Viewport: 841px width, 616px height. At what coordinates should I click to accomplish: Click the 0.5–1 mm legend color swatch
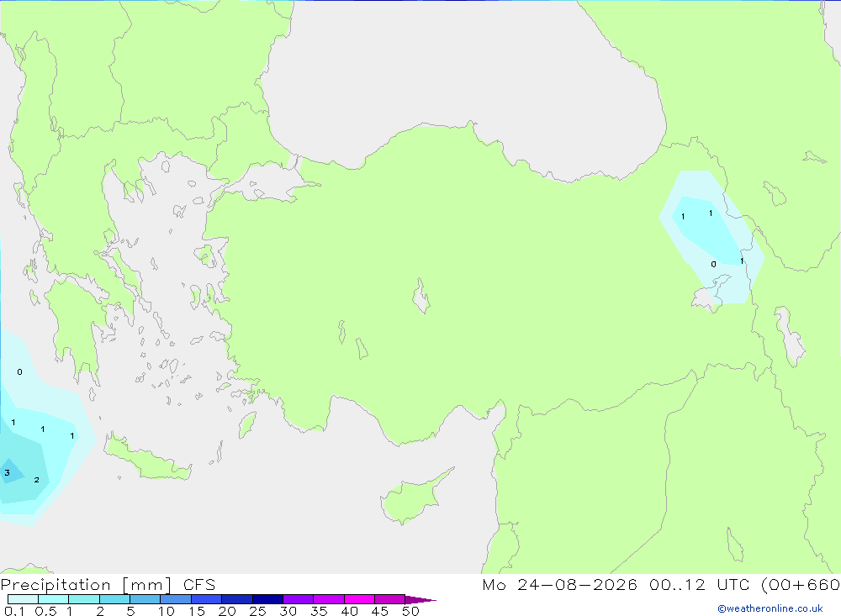[x=54, y=599]
